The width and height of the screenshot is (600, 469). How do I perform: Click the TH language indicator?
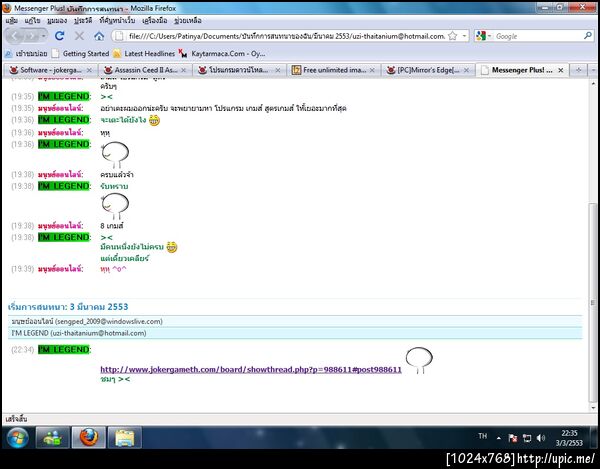pyautogui.click(x=483, y=436)
